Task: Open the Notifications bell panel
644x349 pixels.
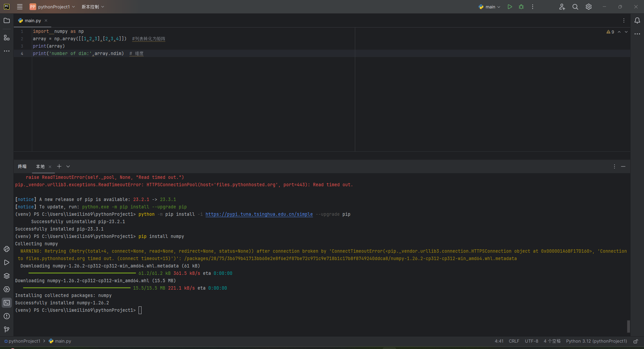Action: [x=637, y=20]
